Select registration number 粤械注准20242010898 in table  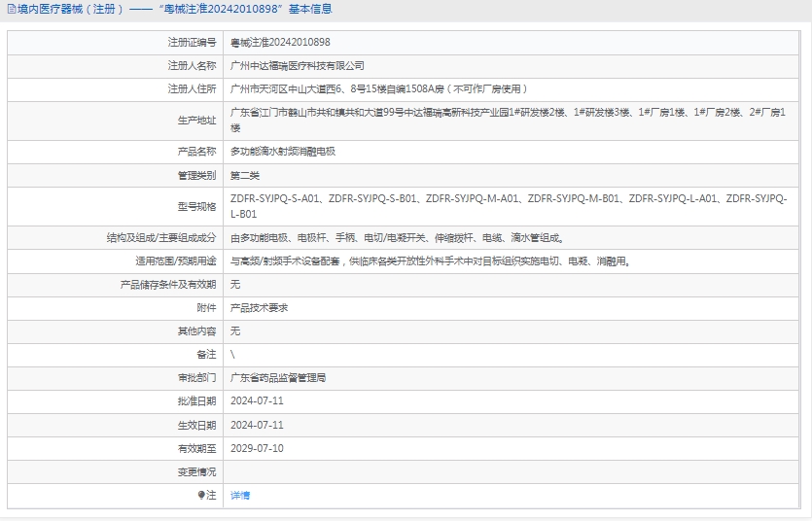point(280,43)
